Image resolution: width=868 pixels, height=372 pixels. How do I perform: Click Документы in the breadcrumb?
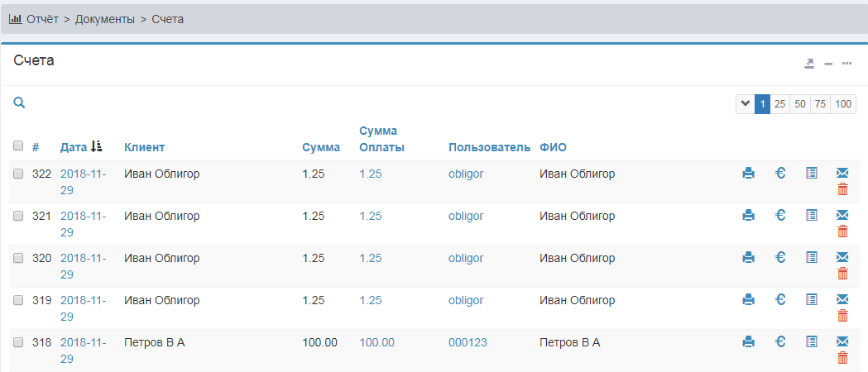(105, 18)
